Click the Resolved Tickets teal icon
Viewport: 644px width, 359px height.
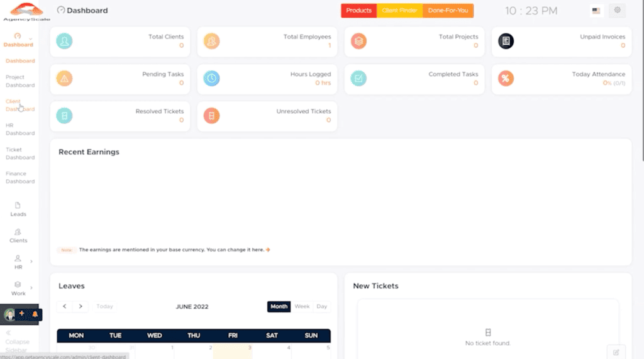pyautogui.click(x=65, y=116)
